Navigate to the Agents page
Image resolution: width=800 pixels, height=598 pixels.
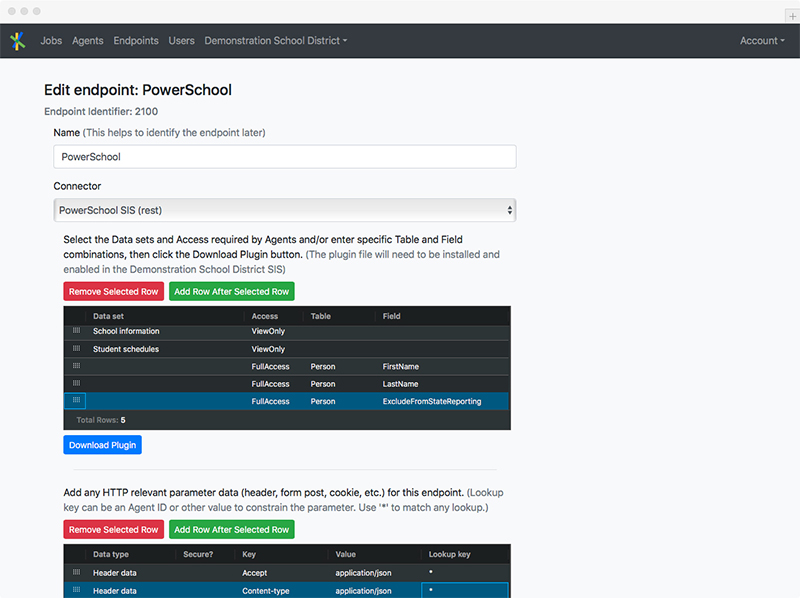click(x=88, y=41)
